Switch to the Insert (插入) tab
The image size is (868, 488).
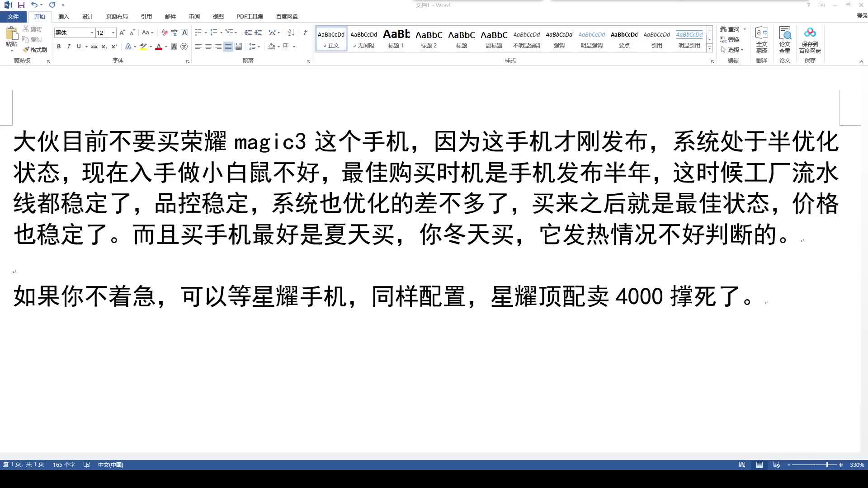(63, 16)
